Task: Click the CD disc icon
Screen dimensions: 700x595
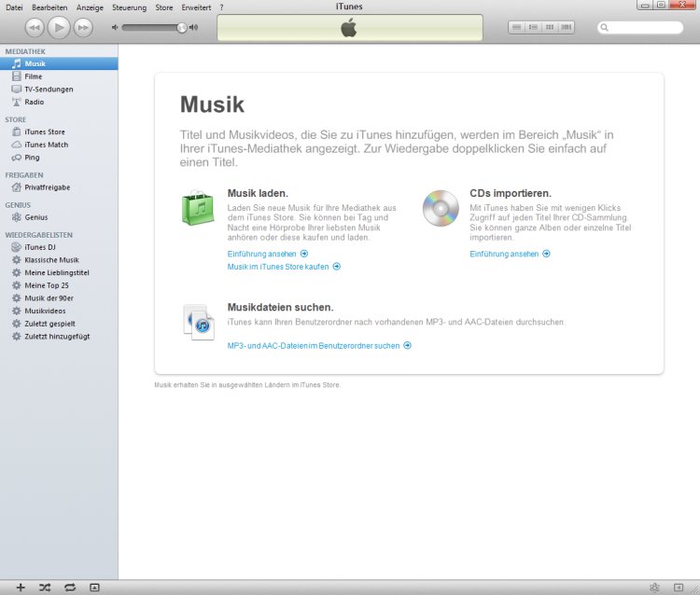Action: tap(441, 208)
